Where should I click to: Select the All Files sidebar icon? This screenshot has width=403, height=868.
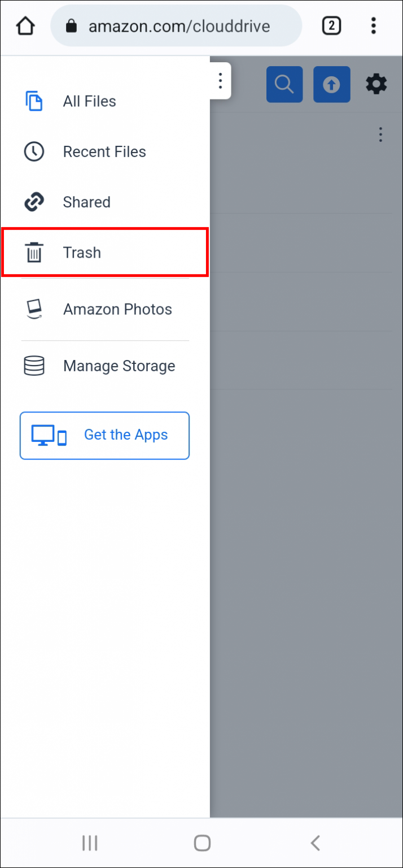click(x=34, y=101)
